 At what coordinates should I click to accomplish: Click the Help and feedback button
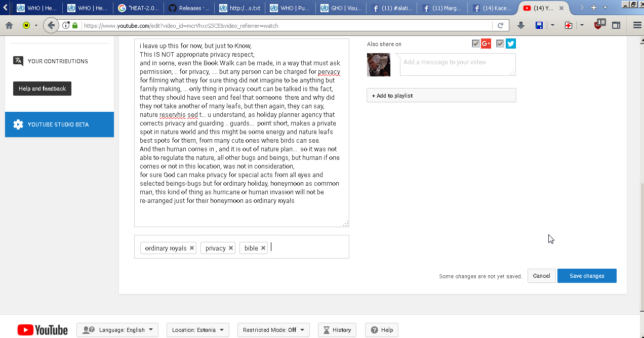tap(42, 89)
